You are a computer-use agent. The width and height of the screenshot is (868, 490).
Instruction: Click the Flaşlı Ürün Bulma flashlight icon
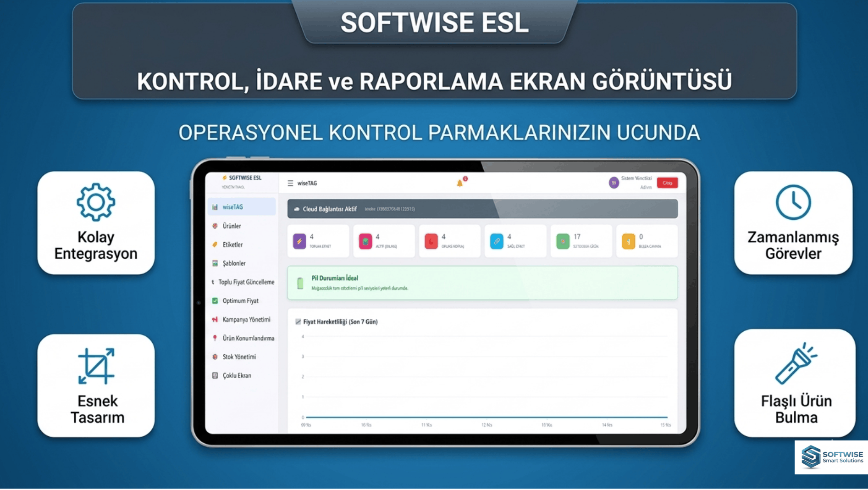(796, 363)
